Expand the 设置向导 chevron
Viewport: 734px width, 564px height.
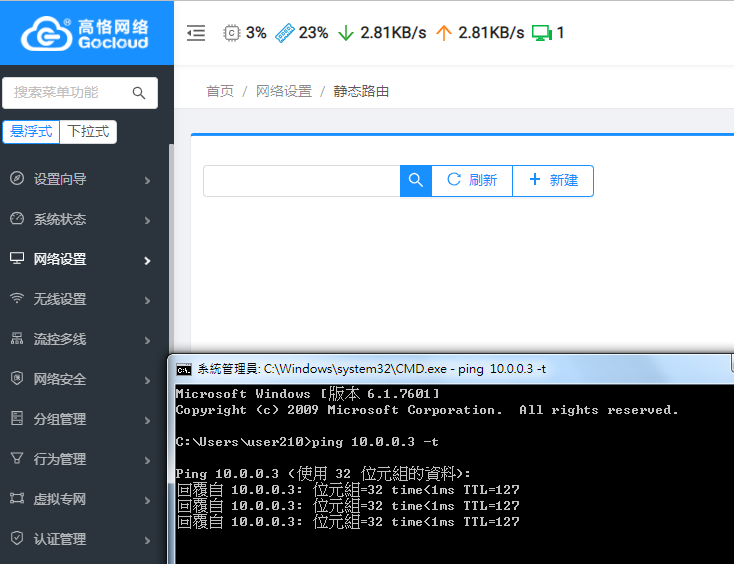147,180
